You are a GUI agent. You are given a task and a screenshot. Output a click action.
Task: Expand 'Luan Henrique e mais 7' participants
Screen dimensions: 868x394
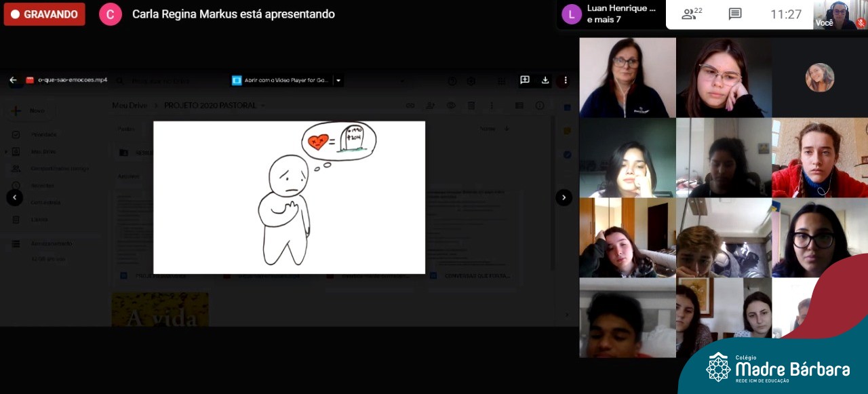point(610,14)
